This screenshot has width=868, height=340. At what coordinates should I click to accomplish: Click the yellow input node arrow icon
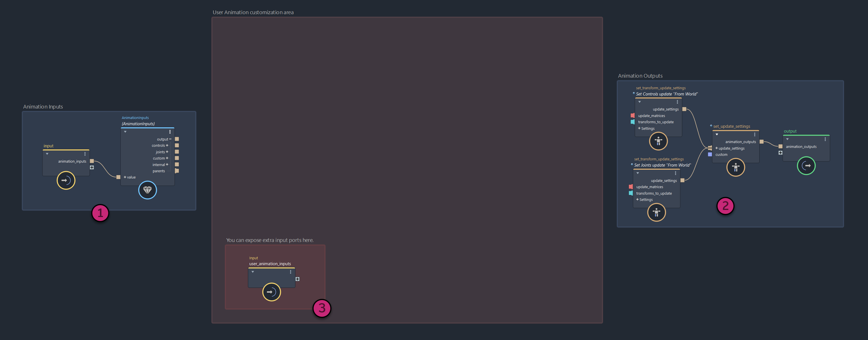point(66,180)
